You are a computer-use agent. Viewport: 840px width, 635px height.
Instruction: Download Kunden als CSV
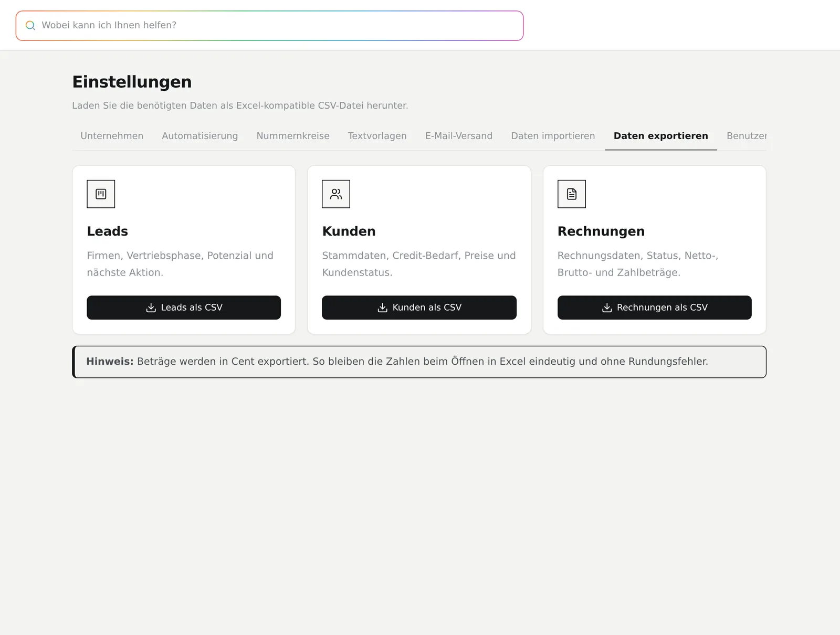coord(419,308)
